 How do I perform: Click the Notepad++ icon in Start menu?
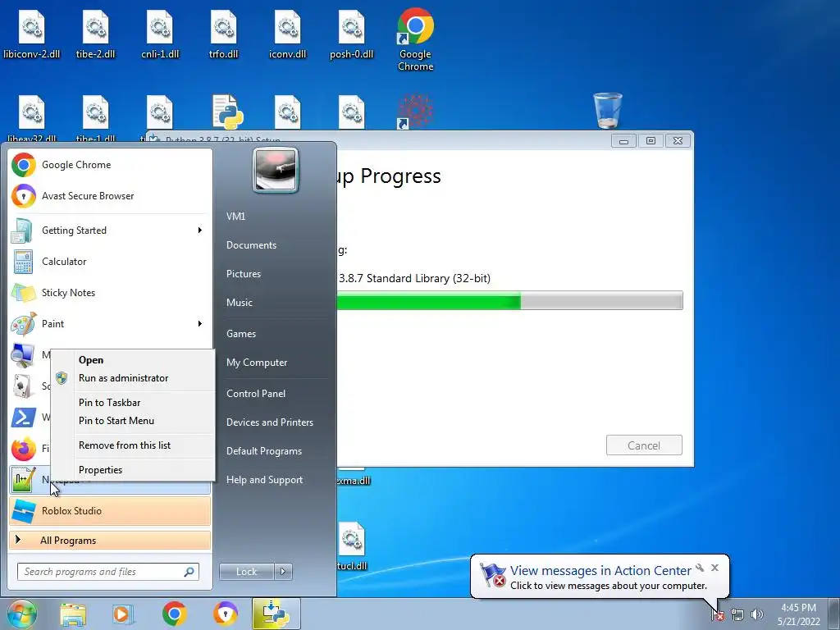[x=23, y=479]
